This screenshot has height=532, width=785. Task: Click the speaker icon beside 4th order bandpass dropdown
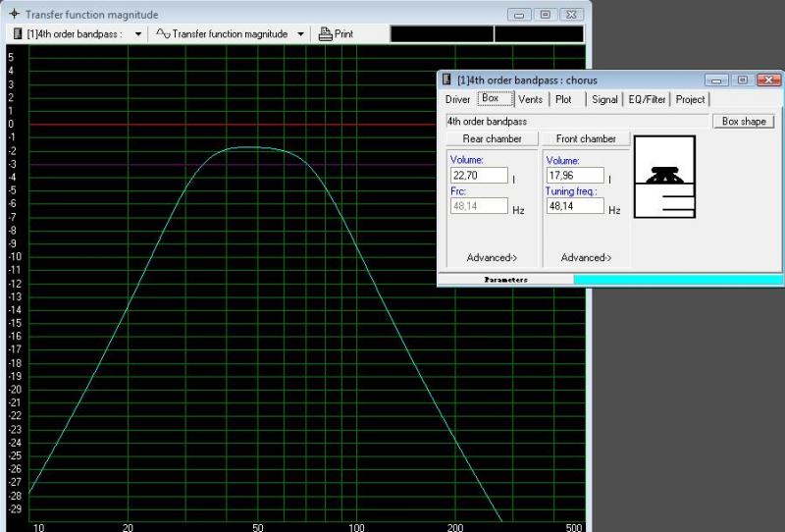point(18,33)
